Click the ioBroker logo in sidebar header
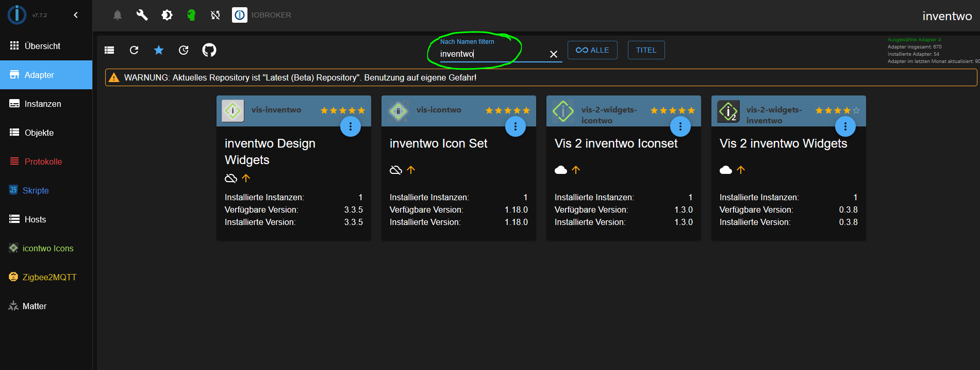The image size is (980, 370). click(17, 15)
